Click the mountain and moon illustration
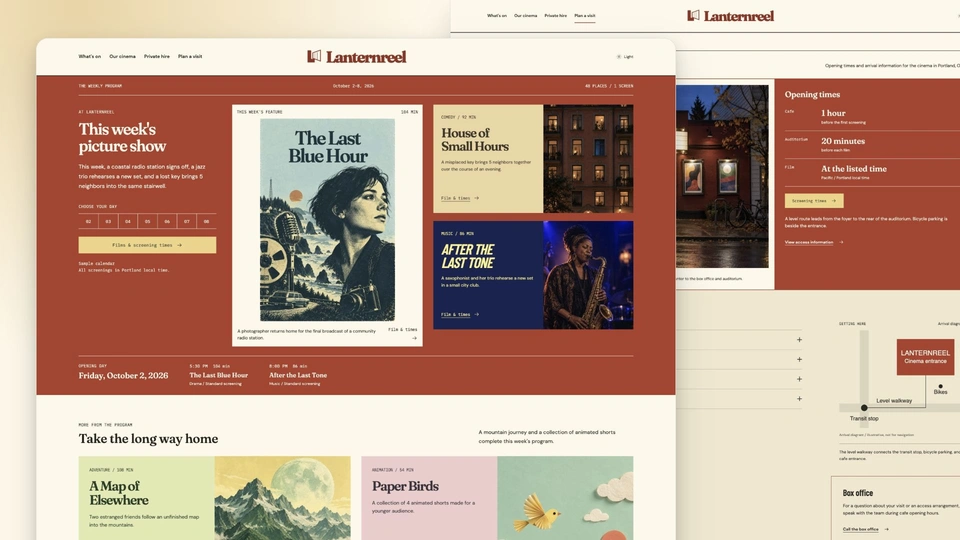 point(282,498)
